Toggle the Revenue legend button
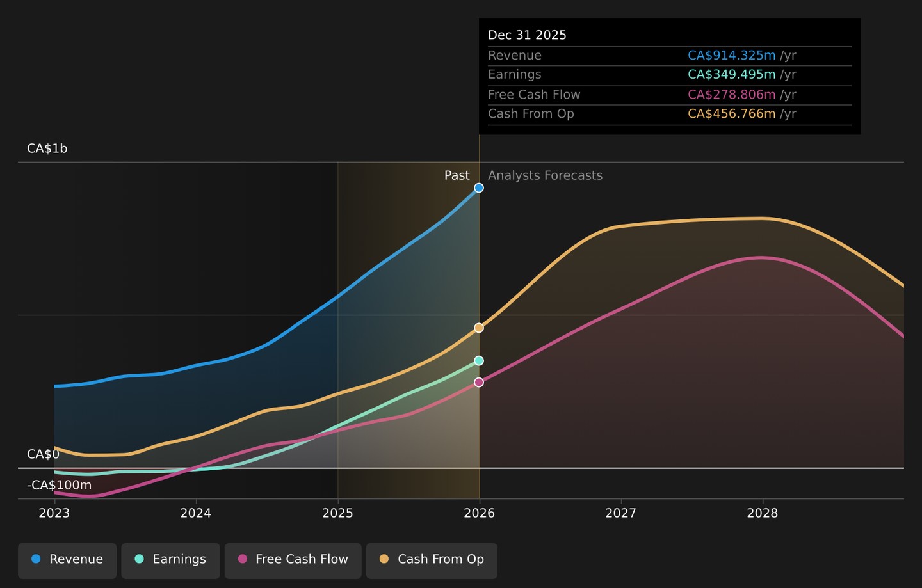 pos(67,560)
